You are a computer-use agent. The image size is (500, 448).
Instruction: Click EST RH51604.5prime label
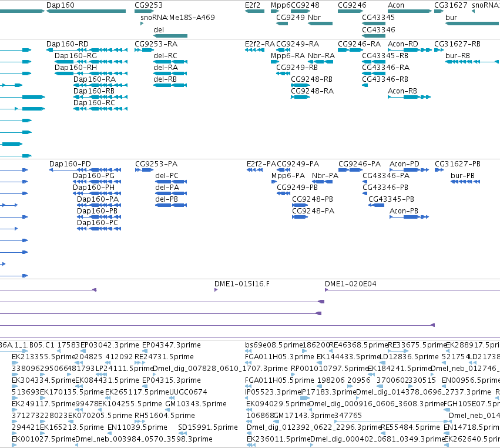coord(165,415)
